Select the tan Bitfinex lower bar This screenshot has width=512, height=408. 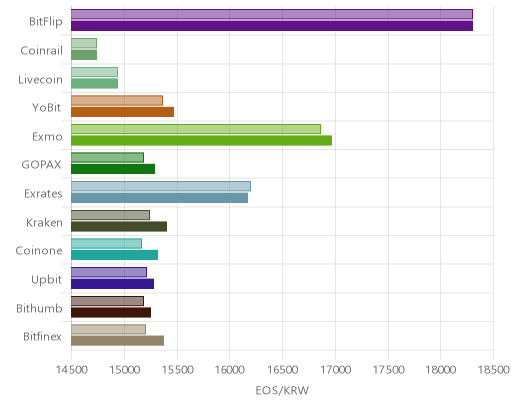(117, 341)
